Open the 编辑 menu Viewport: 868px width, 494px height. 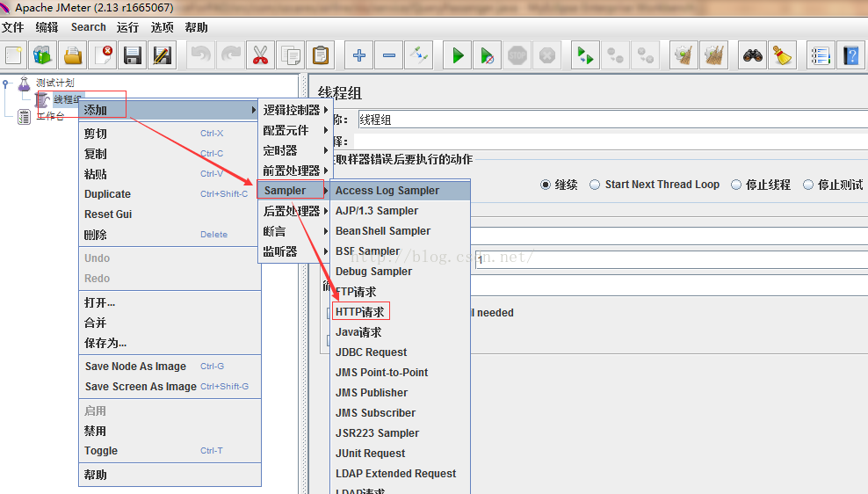pyautogui.click(x=47, y=27)
